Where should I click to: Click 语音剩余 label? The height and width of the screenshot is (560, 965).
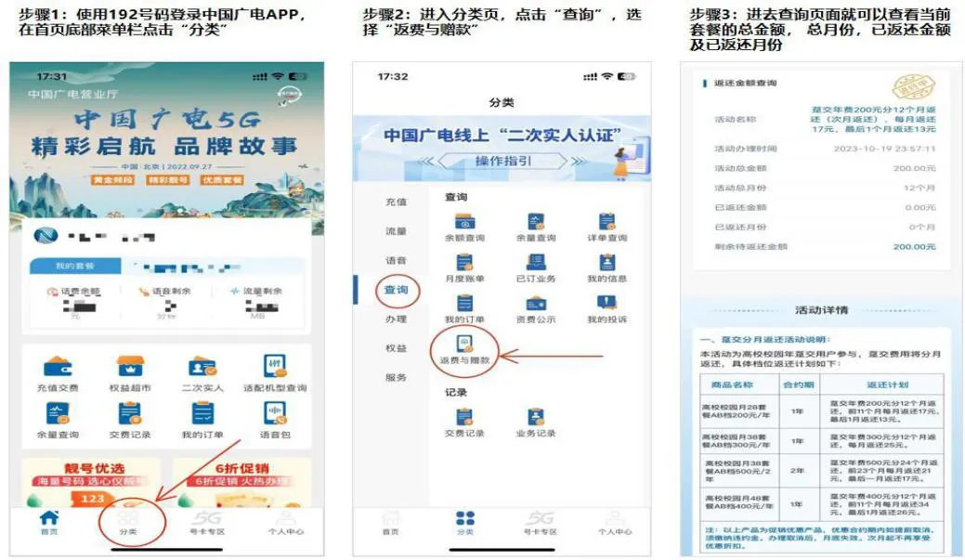(171, 291)
